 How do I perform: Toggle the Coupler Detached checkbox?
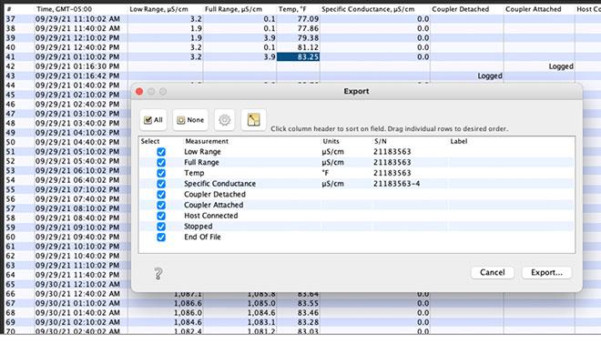pyautogui.click(x=161, y=195)
